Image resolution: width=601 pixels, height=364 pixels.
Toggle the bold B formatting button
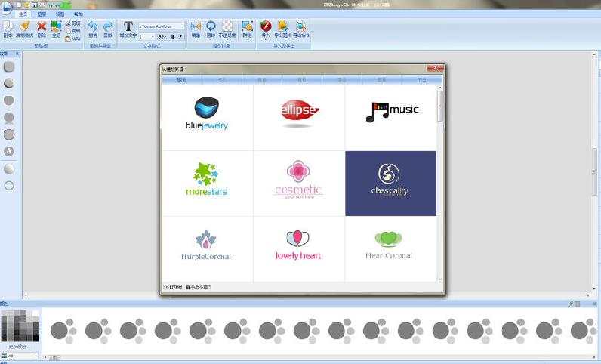[x=171, y=36]
